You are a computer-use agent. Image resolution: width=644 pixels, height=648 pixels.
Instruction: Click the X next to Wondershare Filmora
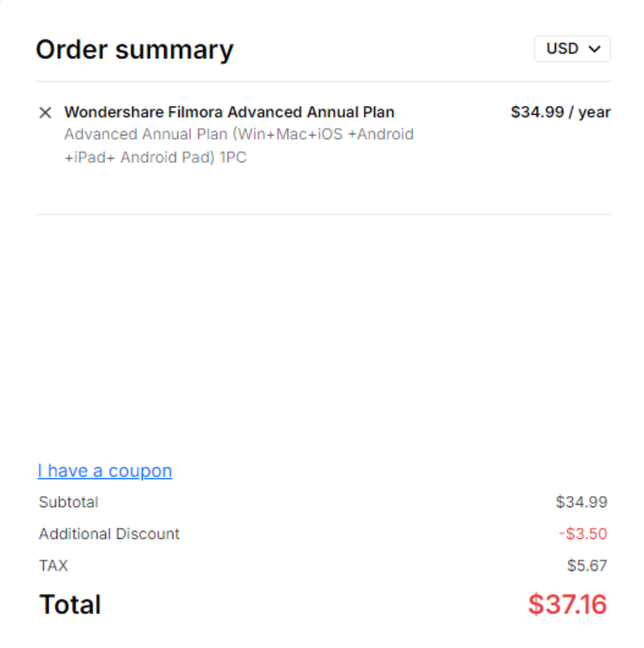point(45,113)
